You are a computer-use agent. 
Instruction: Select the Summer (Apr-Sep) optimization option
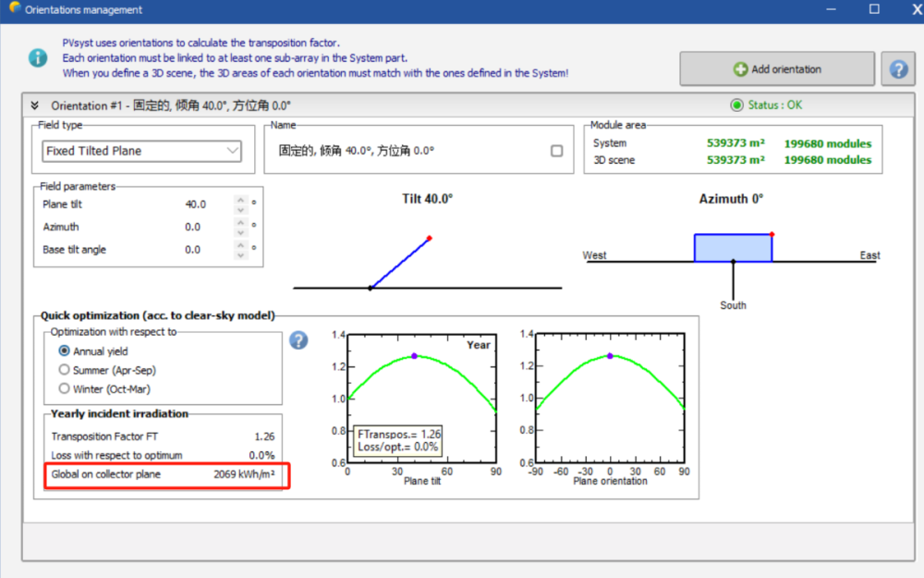pyautogui.click(x=65, y=370)
